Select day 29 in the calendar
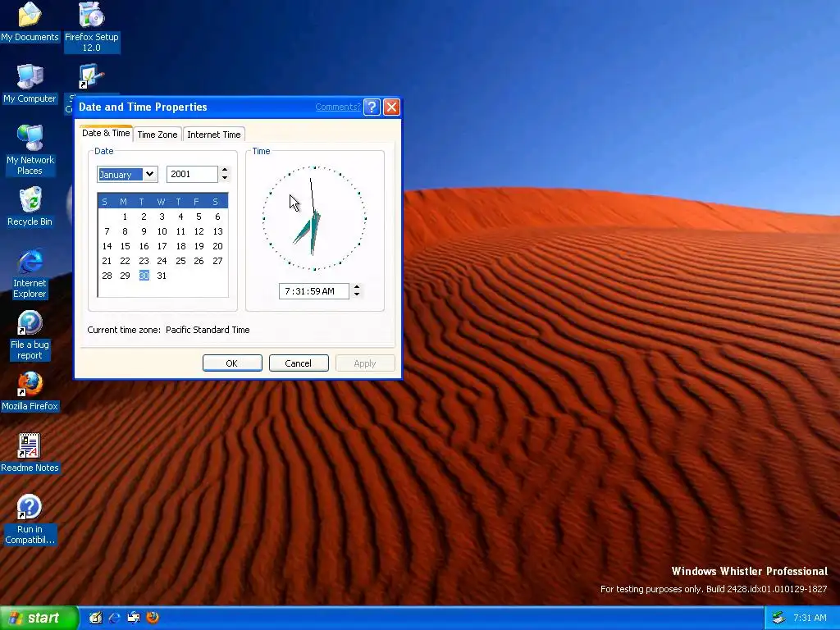 (125, 276)
